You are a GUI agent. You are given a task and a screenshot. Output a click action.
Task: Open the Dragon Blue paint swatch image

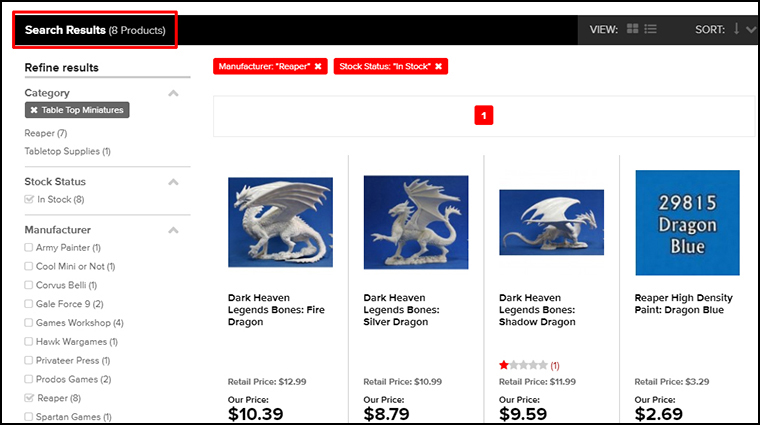click(687, 222)
